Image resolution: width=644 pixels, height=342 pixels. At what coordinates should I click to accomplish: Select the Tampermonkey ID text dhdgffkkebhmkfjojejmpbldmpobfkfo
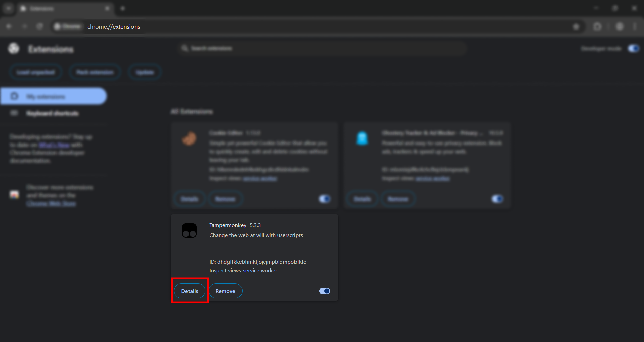click(262, 262)
